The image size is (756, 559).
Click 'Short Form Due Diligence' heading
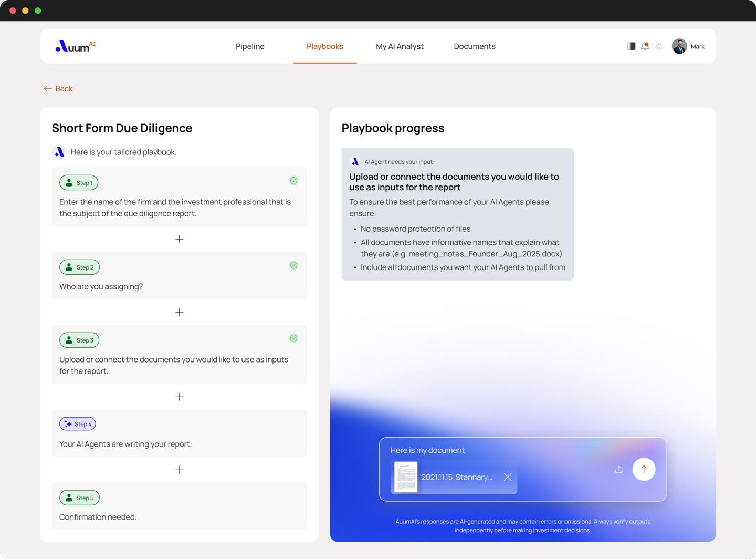122,128
